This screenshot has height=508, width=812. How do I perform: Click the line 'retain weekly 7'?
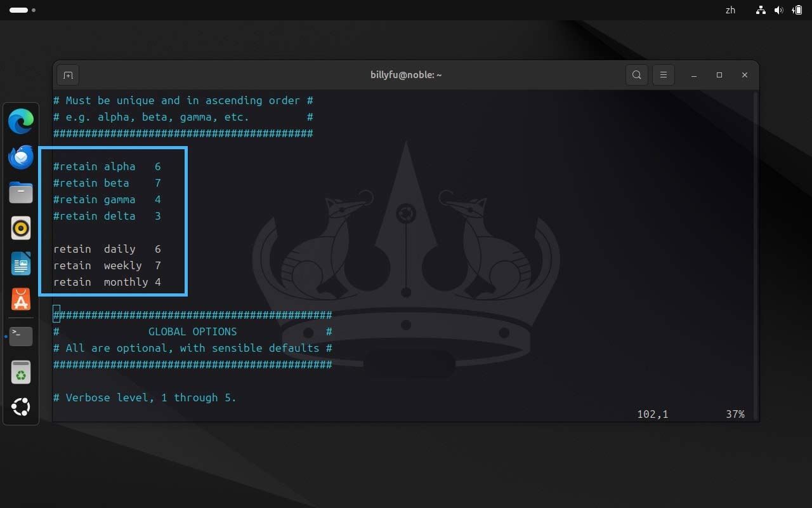click(107, 265)
